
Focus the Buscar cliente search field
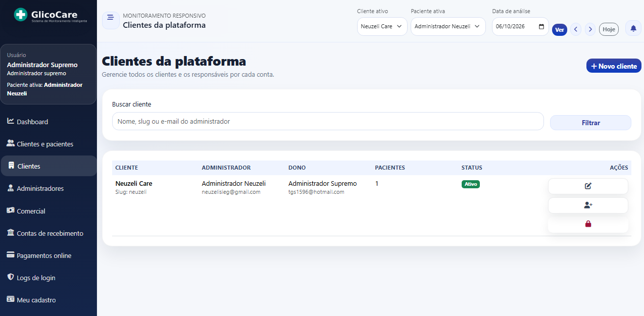pos(328,121)
